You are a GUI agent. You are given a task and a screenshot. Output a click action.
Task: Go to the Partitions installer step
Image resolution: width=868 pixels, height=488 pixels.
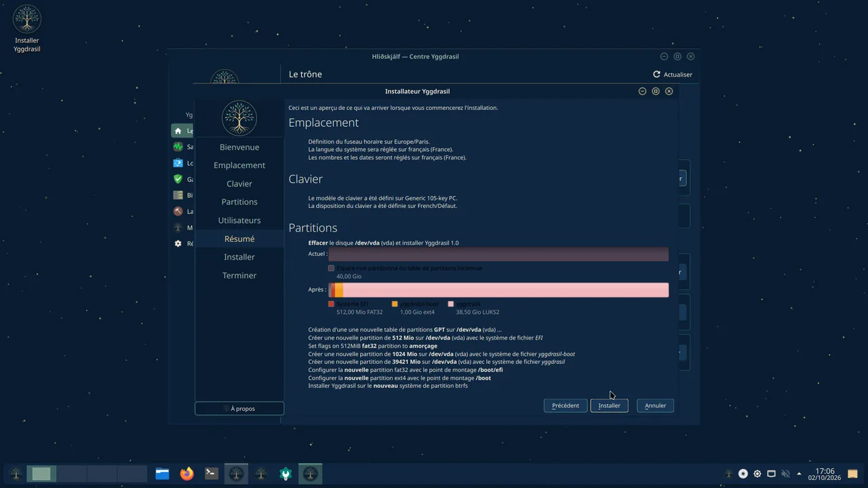(x=239, y=202)
